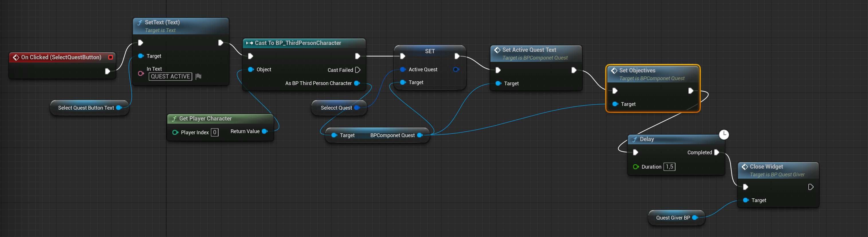The width and height of the screenshot is (868, 237).
Task: Select the Get Player Character node title
Action: [x=206, y=119]
